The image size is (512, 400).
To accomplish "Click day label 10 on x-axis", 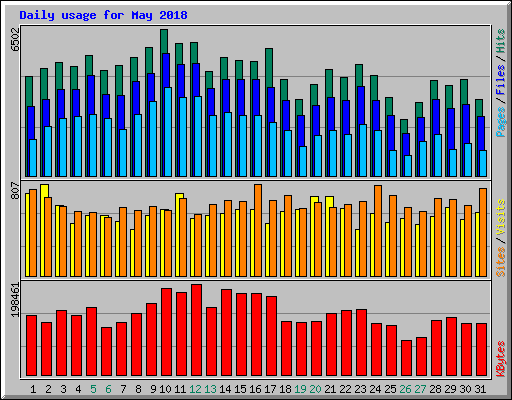I will tap(165, 389).
